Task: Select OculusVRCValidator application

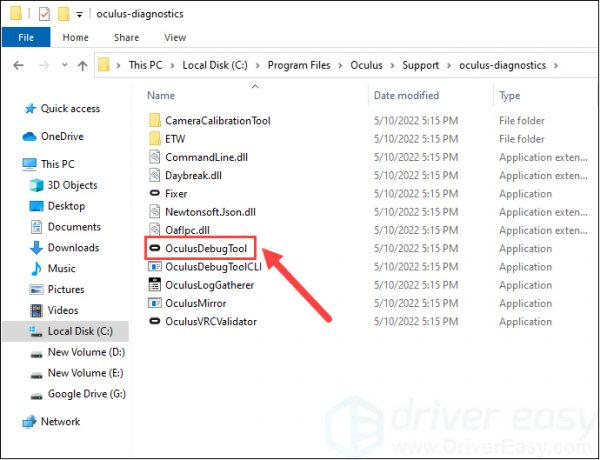Action: pyautogui.click(x=210, y=321)
